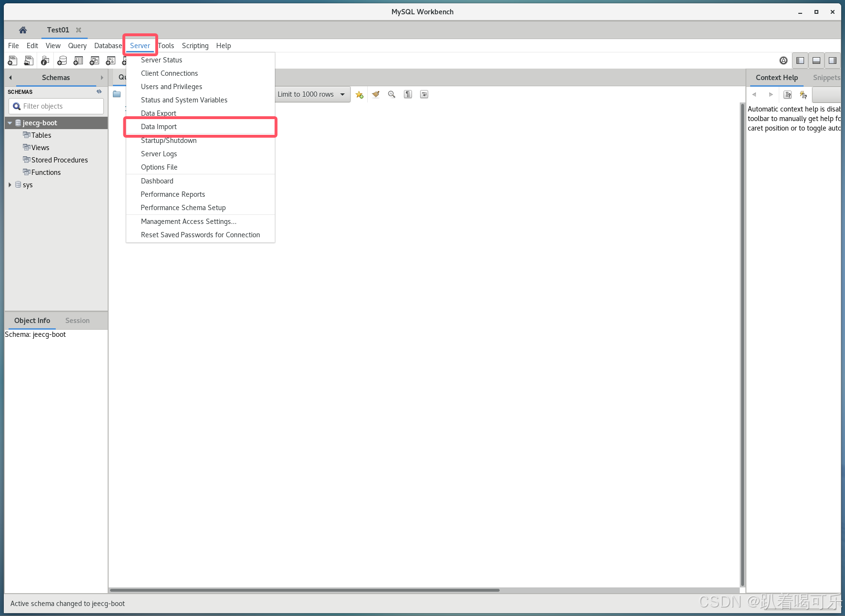Open the Help menu
845x616 pixels.
coord(223,46)
